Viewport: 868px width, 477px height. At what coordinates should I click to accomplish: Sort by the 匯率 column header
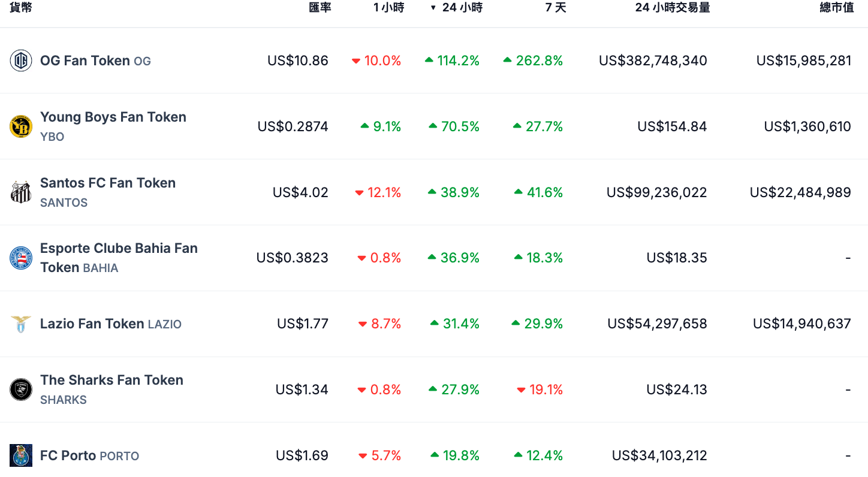[x=320, y=8]
